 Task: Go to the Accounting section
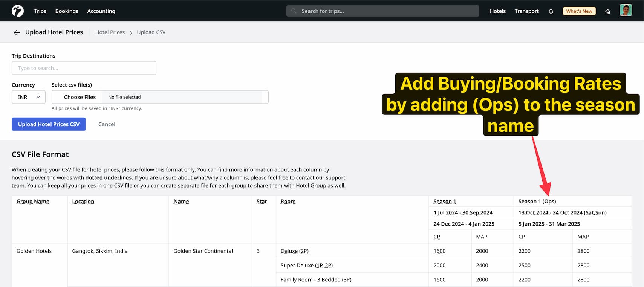click(101, 11)
